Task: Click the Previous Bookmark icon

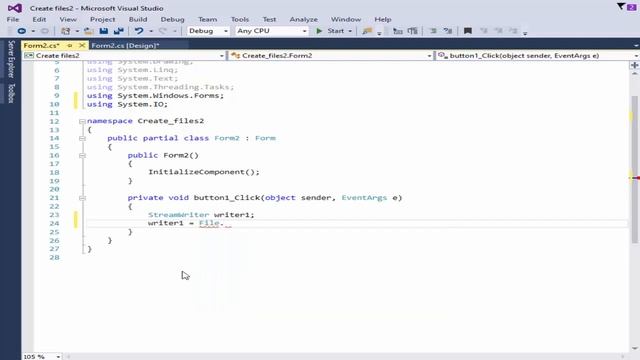Action: (x=484, y=31)
